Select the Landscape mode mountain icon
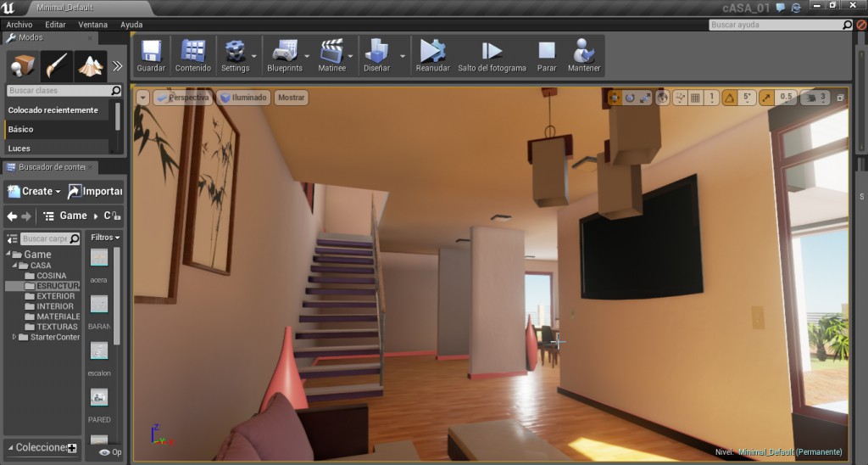The image size is (868, 465). coord(90,66)
